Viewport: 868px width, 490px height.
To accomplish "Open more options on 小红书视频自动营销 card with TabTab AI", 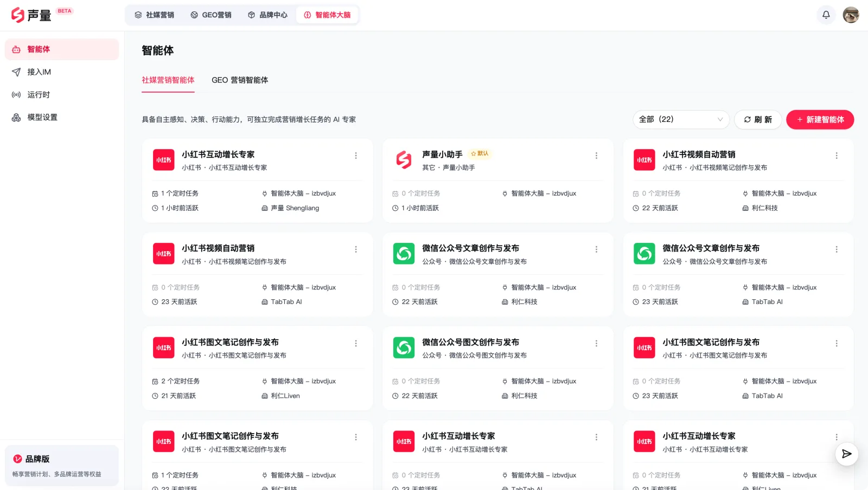I will click(x=356, y=249).
